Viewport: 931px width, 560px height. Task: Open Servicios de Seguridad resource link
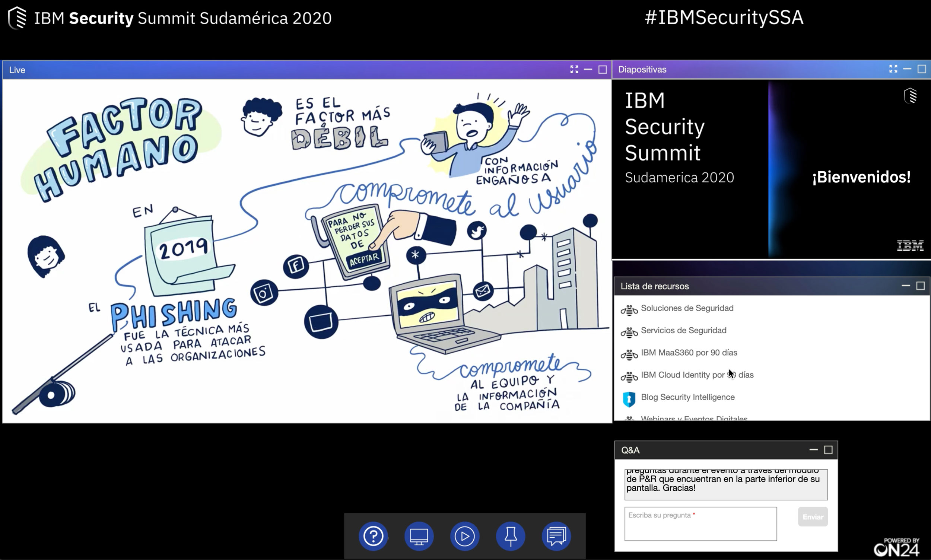point(683,330)
